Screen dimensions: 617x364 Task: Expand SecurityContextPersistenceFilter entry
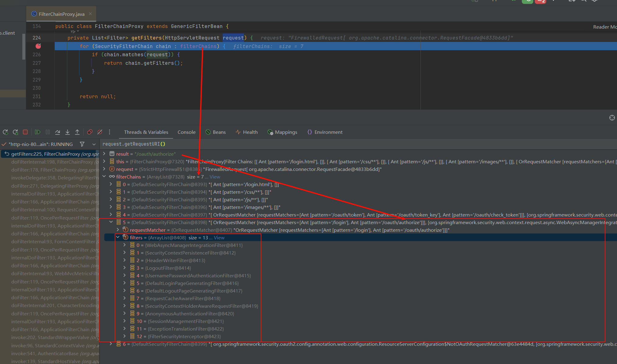tap(124, 252)
